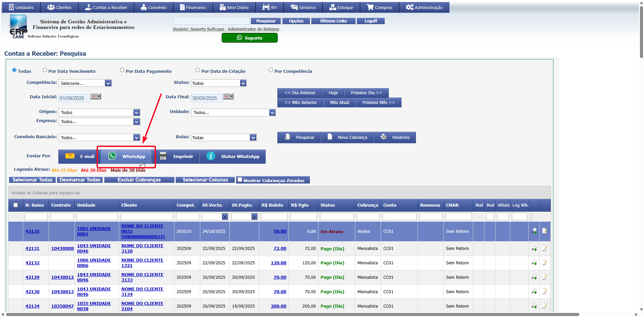644x317 pixels.
Task: Open the Status WhatsApp info icon
Action: tap(211, 156)
